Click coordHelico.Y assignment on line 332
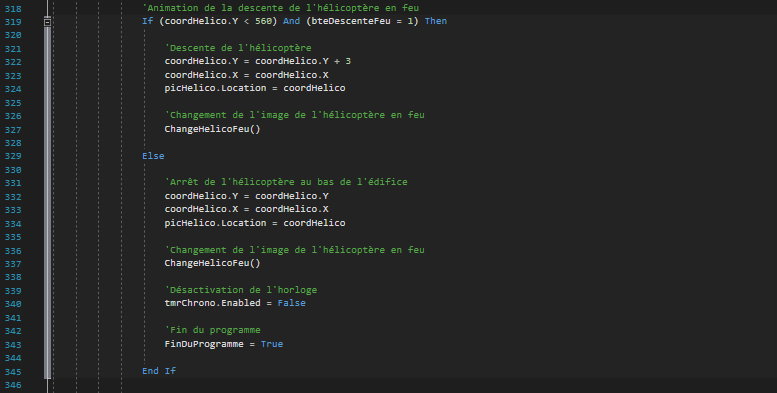 click(x=247, y=196)
